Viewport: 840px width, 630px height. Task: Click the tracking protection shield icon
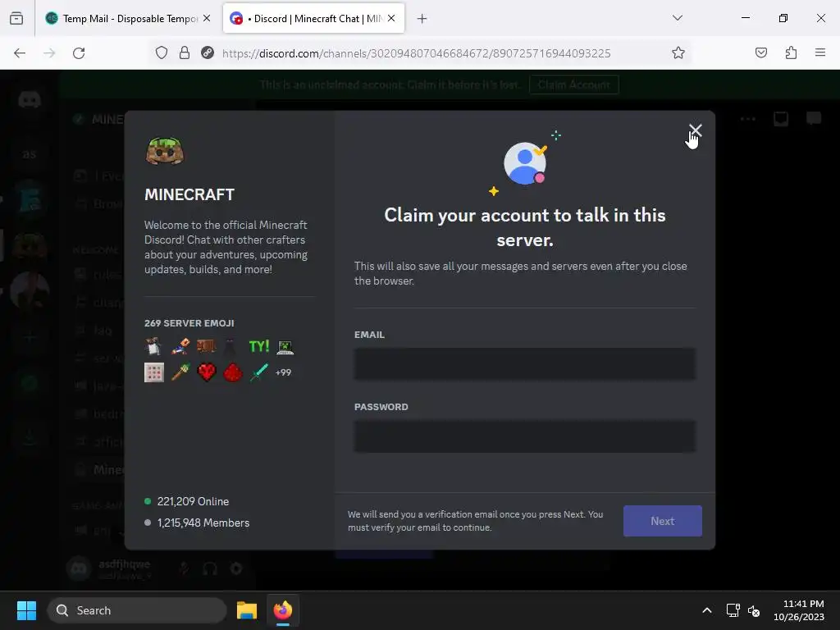point(162,53)
